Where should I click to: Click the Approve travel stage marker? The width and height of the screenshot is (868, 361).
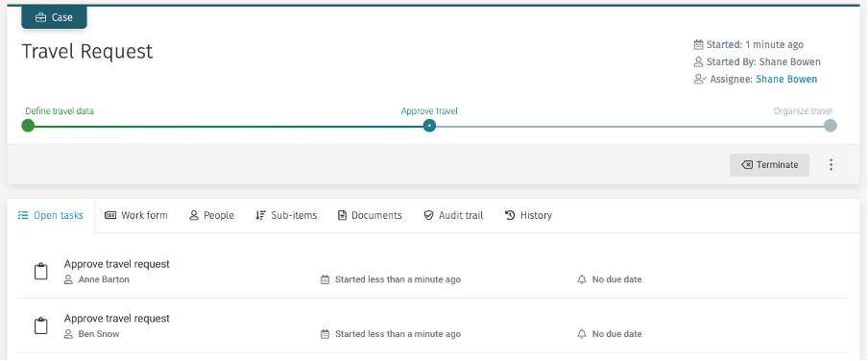pos(429,126)
